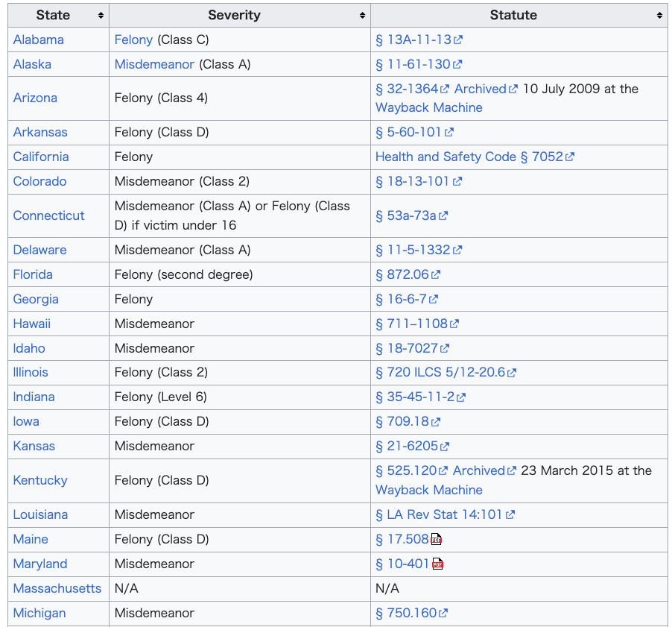The image size is (672, 627).
Task: Open statute § 18-7027
Action: pos(407,348)
